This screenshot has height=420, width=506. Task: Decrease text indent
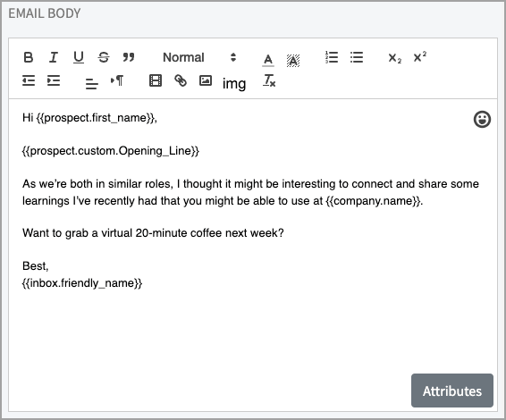pos(29,80)
